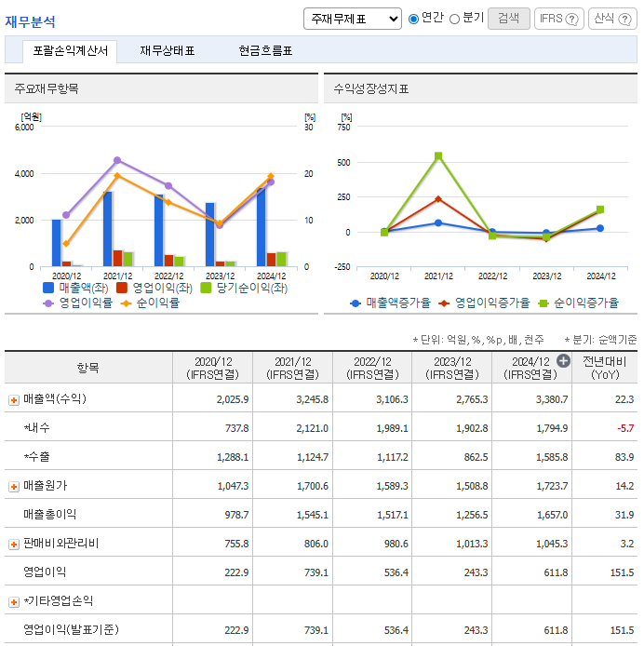Click the 주요재무항목 panel title
The height and width of the screenshot is (646, 644).
tap(47, 88)
